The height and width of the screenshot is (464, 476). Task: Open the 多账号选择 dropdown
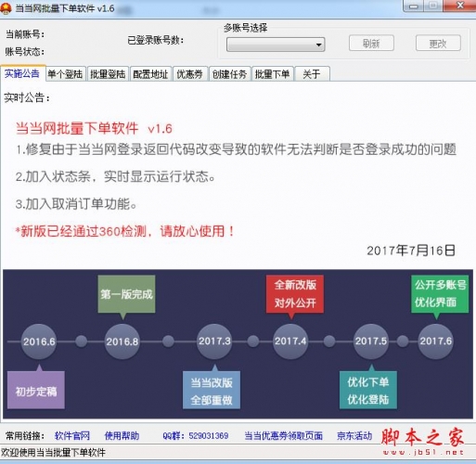point(276,45)
